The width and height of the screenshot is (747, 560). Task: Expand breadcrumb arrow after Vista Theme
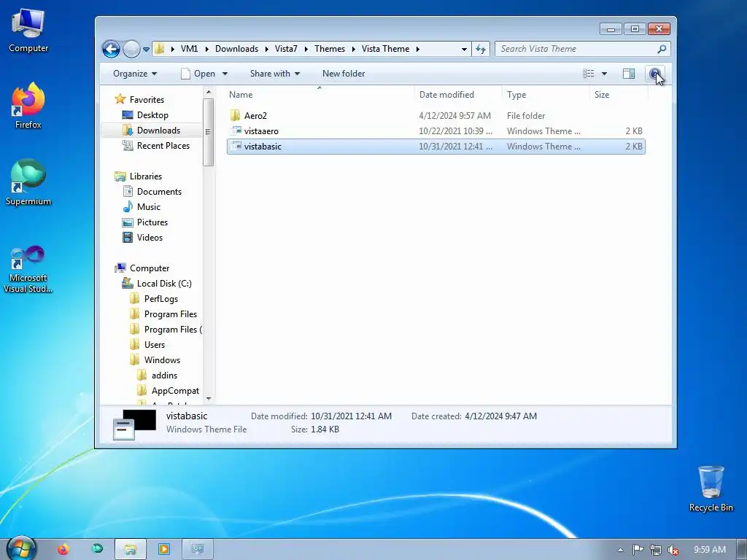click(418, 49)
